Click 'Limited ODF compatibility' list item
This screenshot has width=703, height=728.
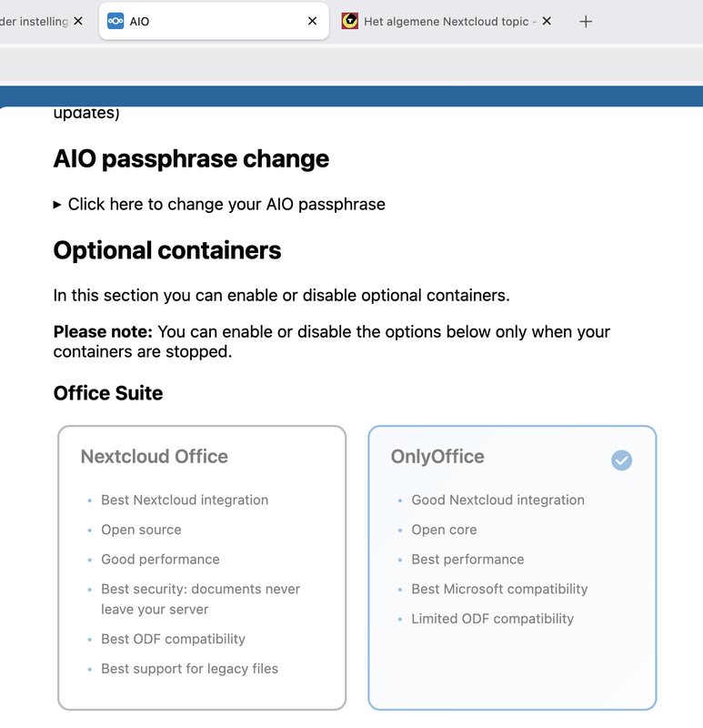(x=493, y=619)
